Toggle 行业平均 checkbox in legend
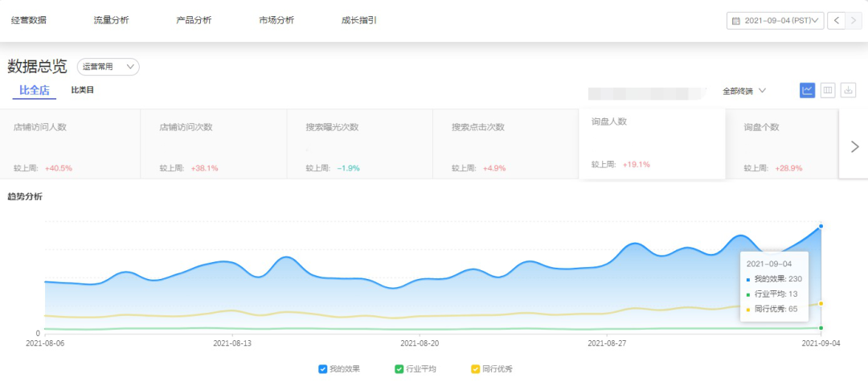868x386 pixels. 399,369
